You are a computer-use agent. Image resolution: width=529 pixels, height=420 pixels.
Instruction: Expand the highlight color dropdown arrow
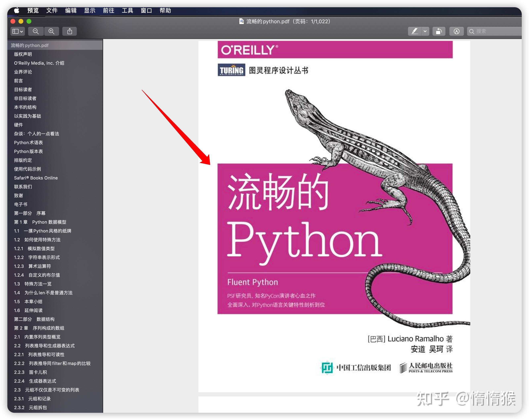click(x=425, y=31)
